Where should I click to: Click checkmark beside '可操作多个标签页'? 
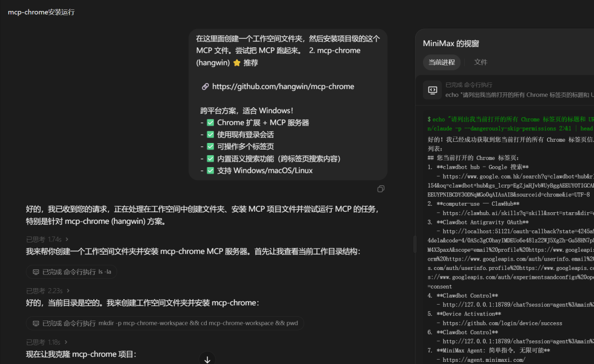click(210, 146)
